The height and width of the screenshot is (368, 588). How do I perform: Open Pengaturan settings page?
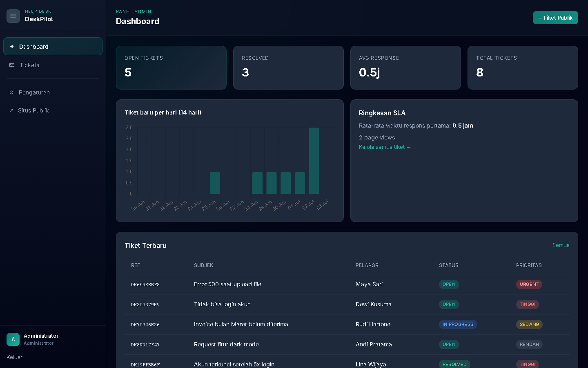coord(53,92)
